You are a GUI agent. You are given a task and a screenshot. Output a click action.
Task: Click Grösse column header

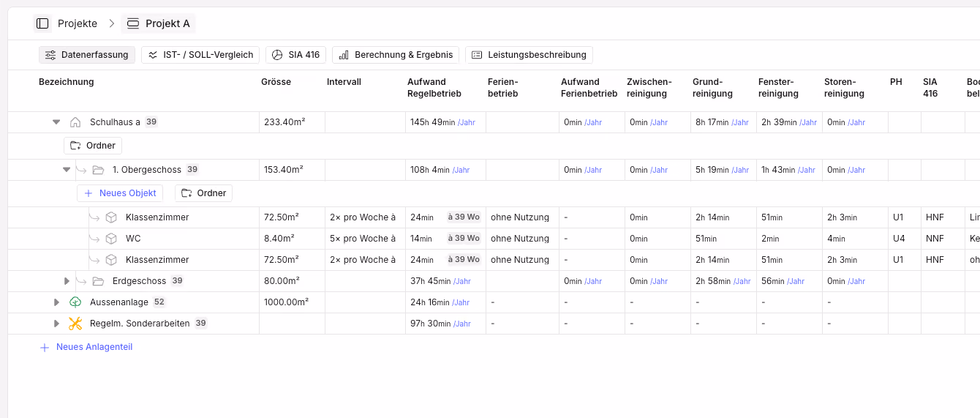(276, 82)
